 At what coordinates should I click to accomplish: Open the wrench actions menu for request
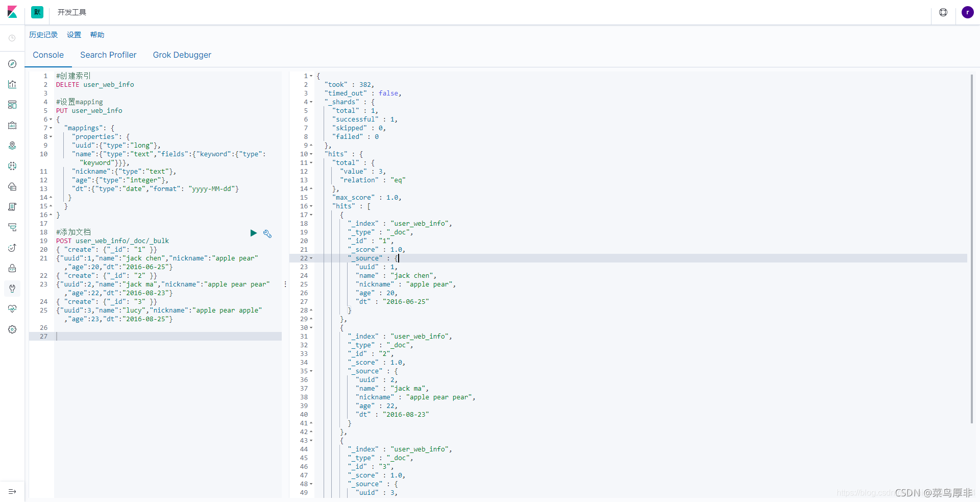[x=267, y=233]
